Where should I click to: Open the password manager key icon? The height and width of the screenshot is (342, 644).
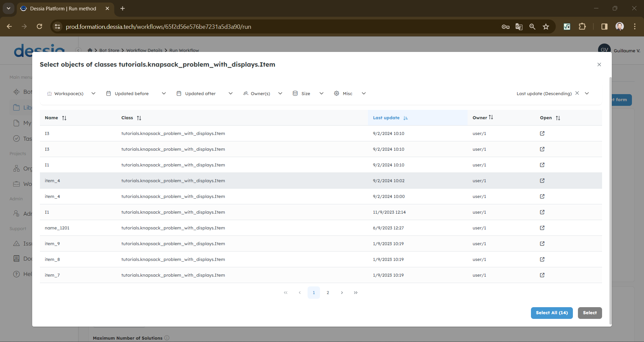505,26
